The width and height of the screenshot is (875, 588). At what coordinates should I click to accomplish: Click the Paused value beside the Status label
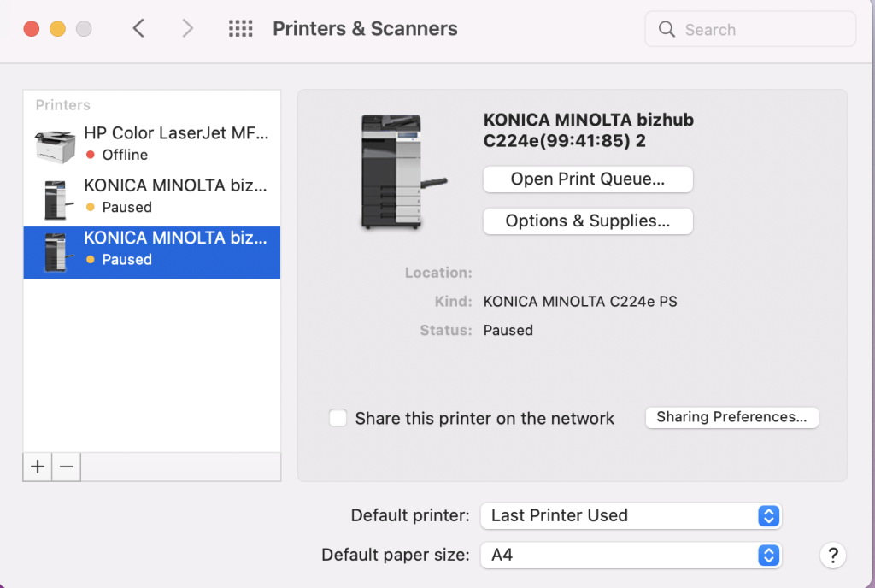pos(508,330)
